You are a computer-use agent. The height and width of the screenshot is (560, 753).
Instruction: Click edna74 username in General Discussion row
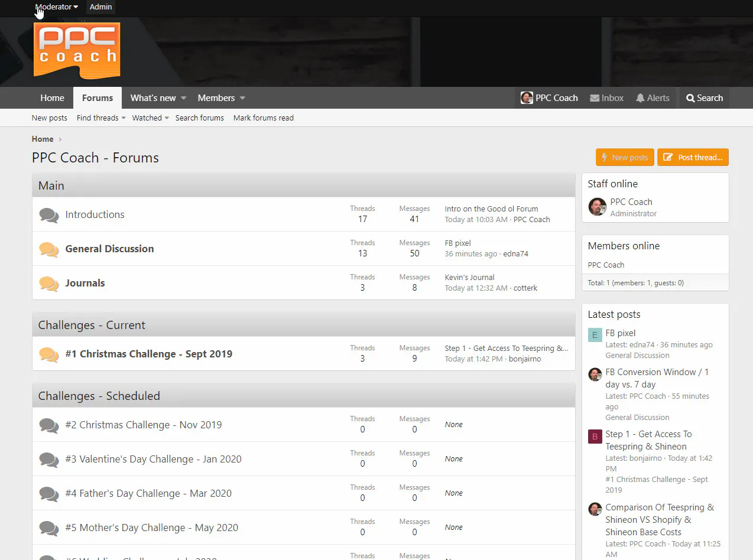516,253
